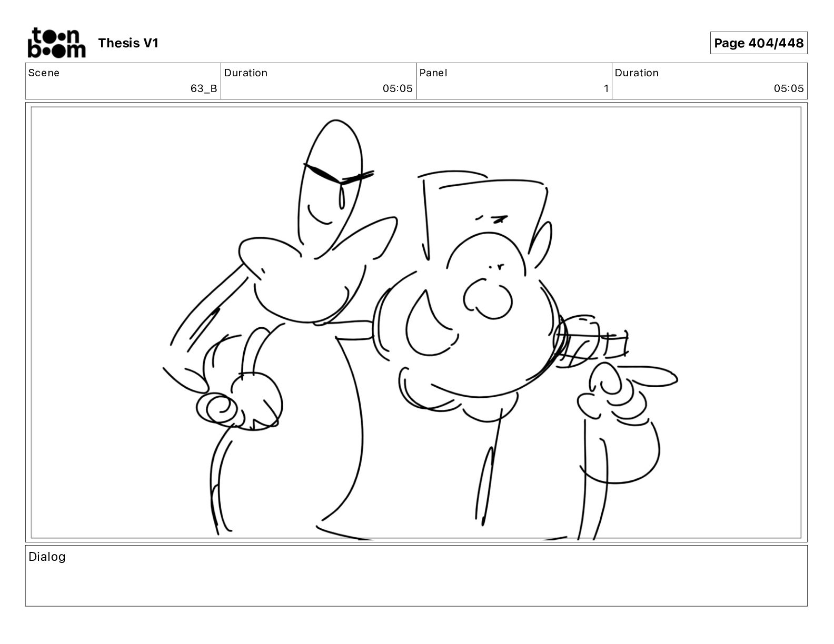This screenshot has width=834, height=644.
Task: Click the storyboard sketch panel
Action: click(416, 323)
